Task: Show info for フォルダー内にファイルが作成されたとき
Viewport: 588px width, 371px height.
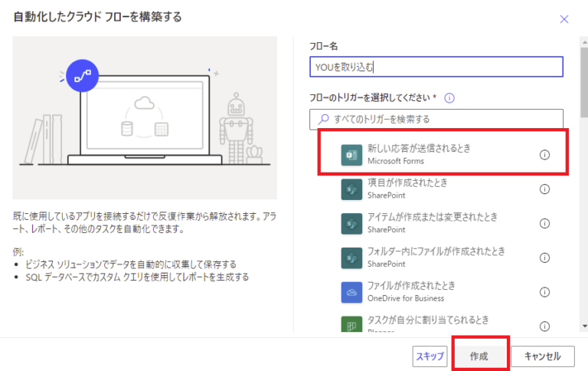Action: pos(545,258)
